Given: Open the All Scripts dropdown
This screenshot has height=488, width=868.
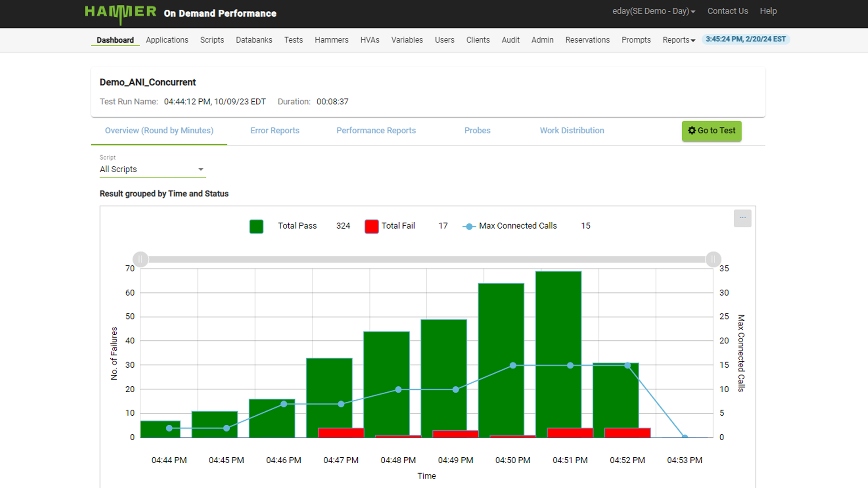Looking at the screenshot, I should [152, 169].
